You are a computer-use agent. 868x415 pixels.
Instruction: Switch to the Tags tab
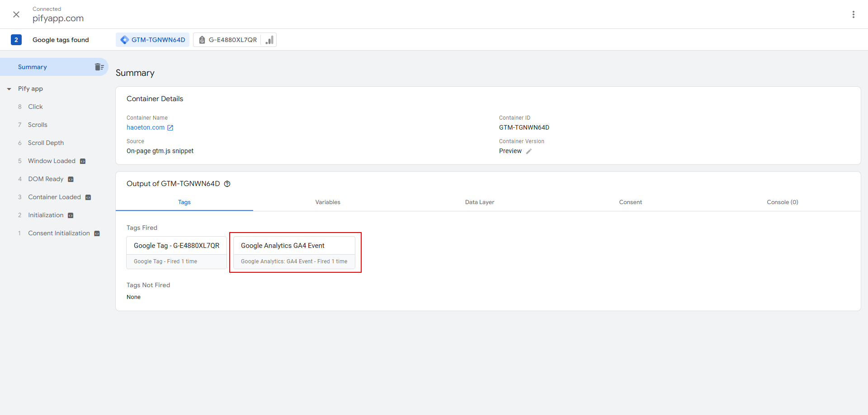click(x=184, y=202)
